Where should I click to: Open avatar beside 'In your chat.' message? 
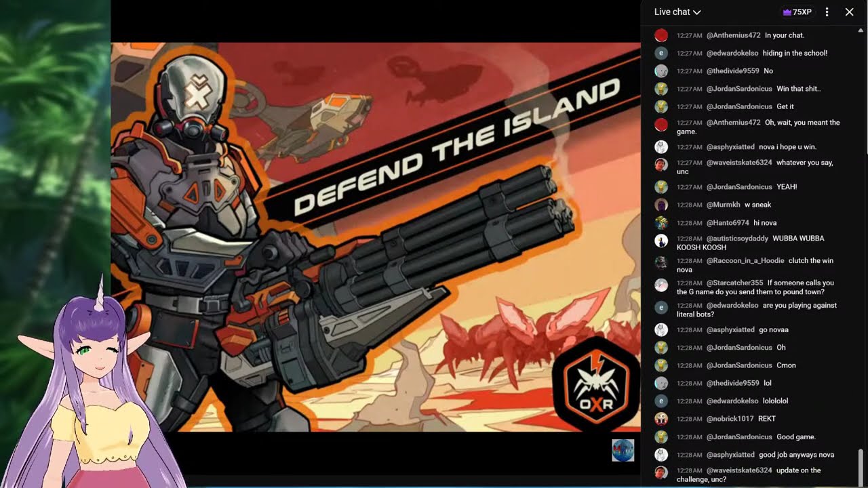coord(661,35)
